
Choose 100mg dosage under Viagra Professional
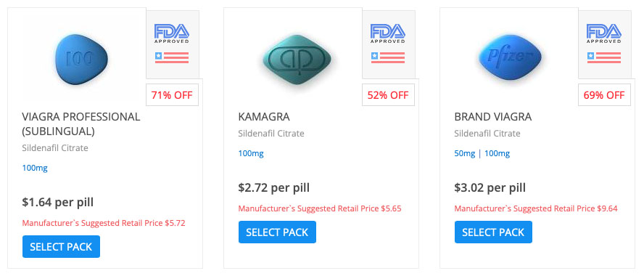coord(35,168)
